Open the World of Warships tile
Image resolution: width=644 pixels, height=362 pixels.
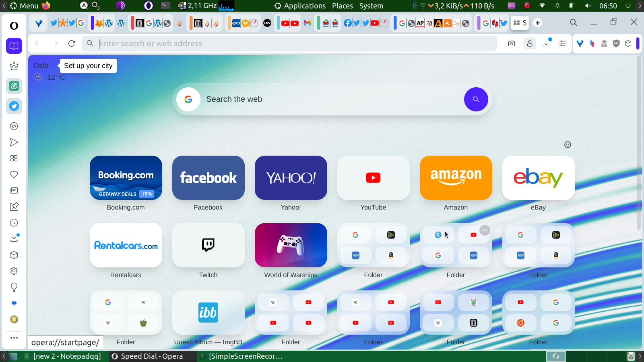pos(291,245)
